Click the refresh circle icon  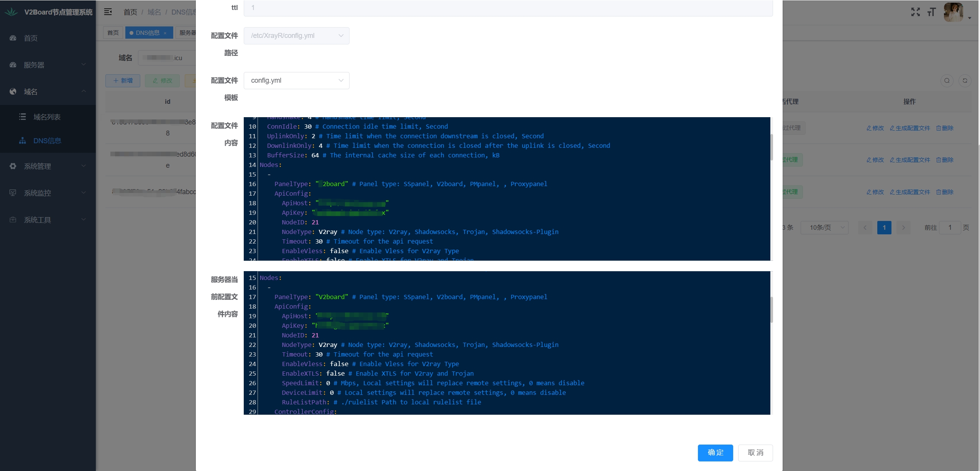(x=965, y=81)
